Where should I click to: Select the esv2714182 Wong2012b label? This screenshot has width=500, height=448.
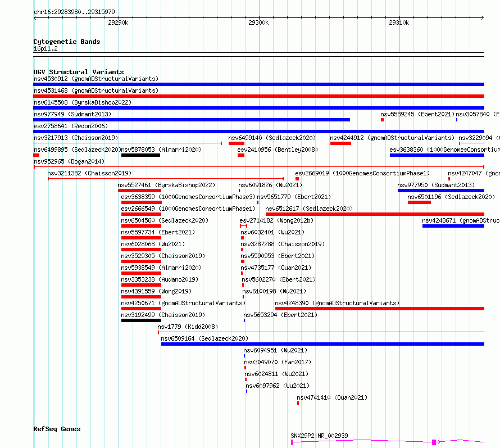[276, 220]
